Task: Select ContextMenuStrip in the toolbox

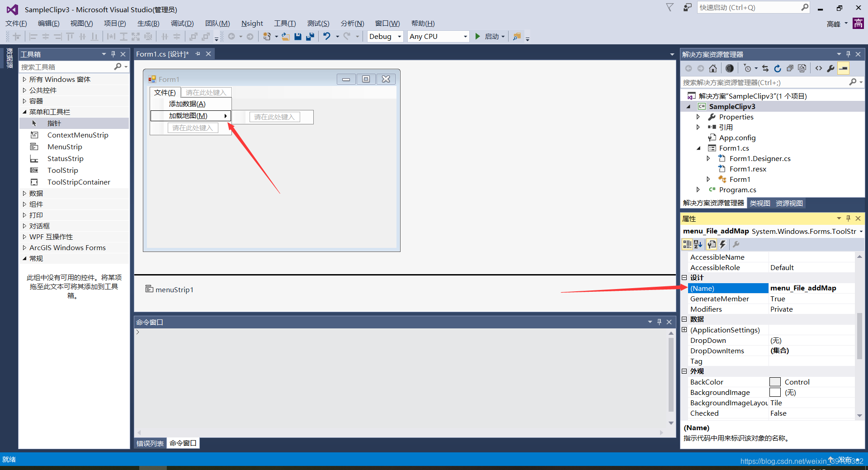Action: (78, 135)
